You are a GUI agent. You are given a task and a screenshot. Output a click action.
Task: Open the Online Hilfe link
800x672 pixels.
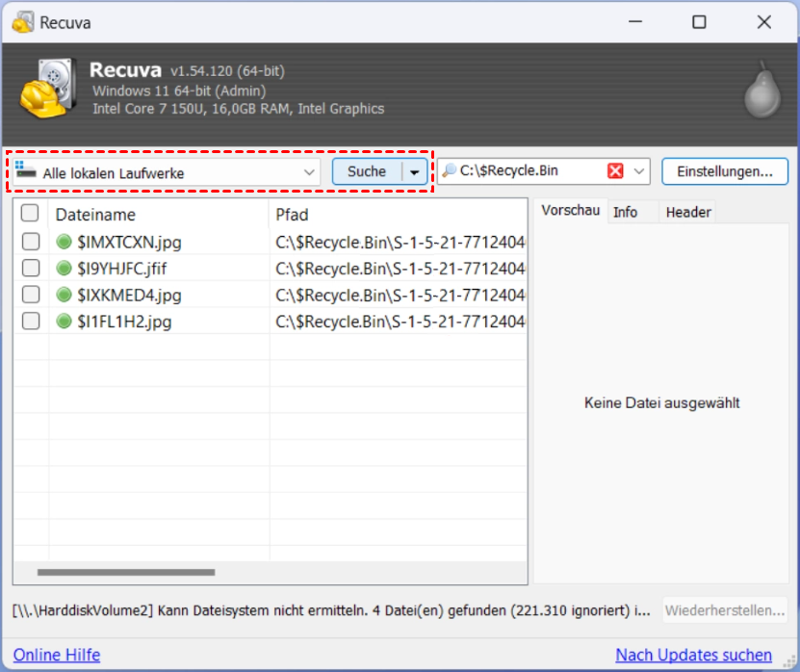click(57, 655)
